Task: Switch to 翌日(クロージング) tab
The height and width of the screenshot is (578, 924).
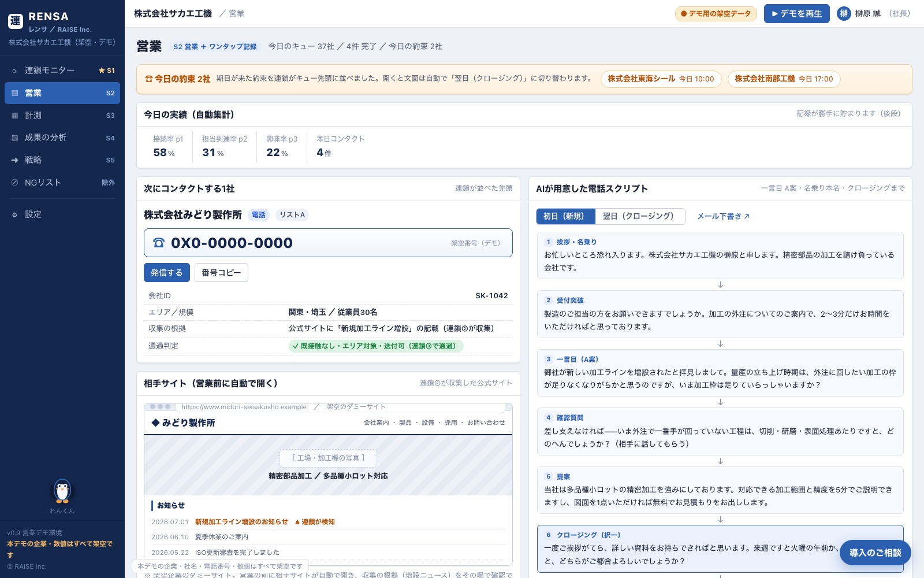Action: 639,216
